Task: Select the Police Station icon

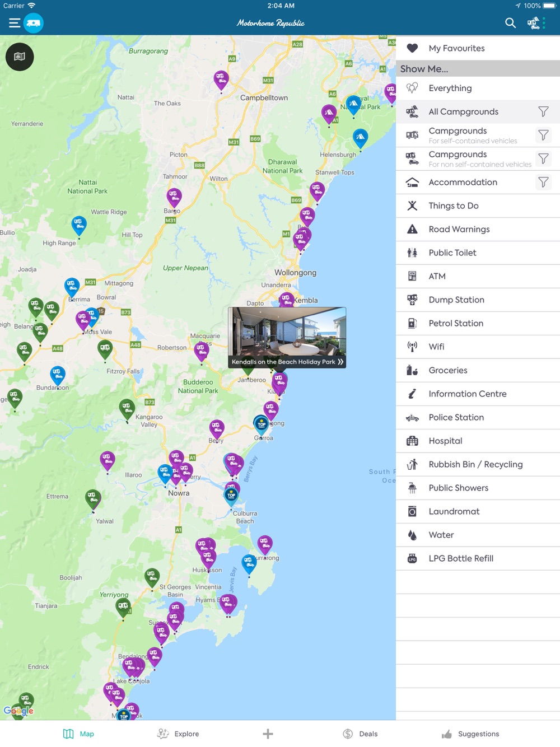Action: pyautogui.click(x=412, y=417)
